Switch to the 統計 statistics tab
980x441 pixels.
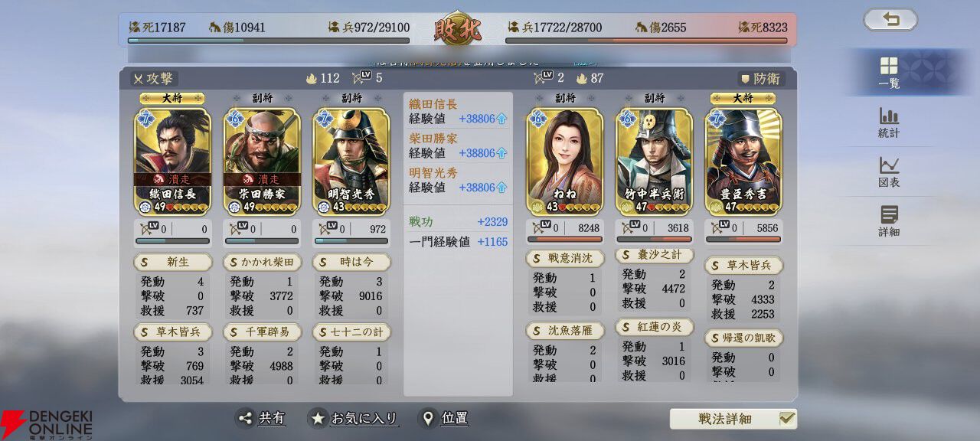889,123
